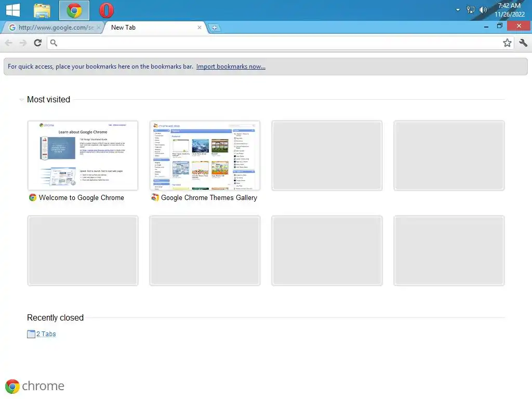The width and height of the screenshot is (532, 399).
Task: Open network status tray icon
Action: click(470, 10)
